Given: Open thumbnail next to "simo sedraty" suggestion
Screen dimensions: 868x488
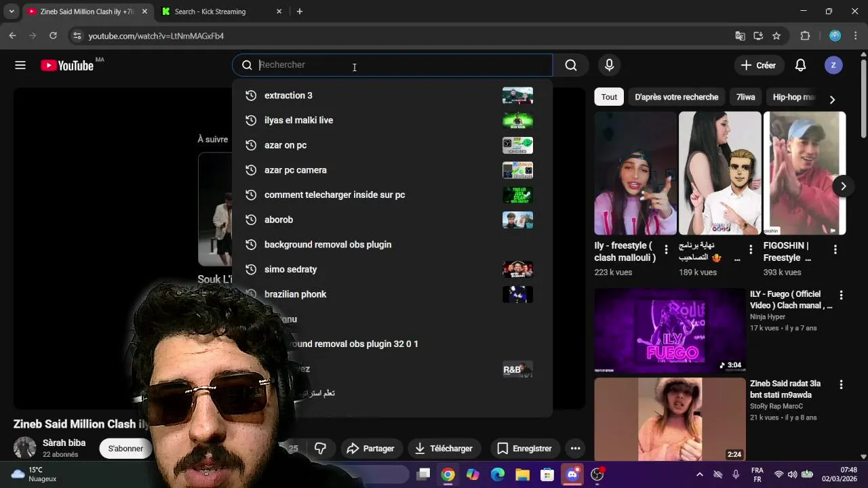Looking at the screenshot, I should [x=517, y=270].
